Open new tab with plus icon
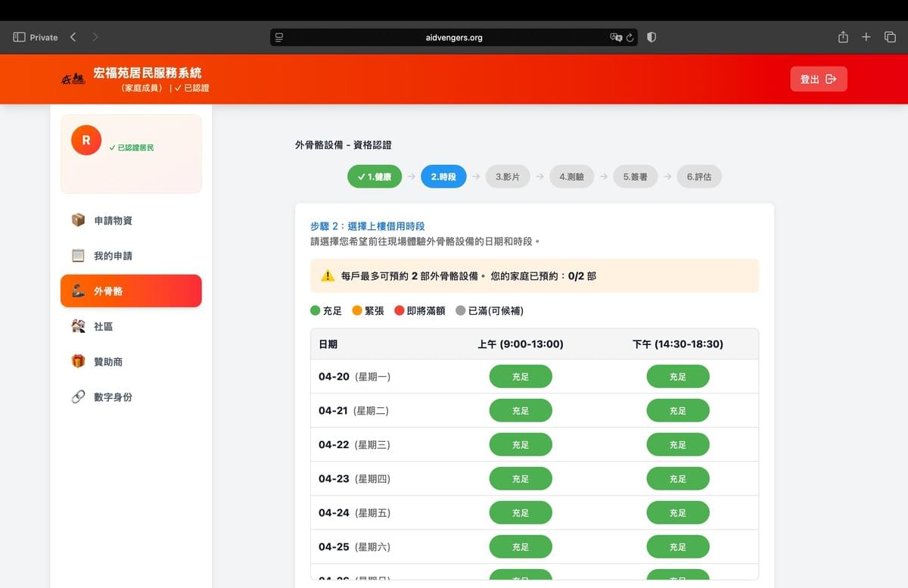The image size is (908, 588). [x=866, y=37]
